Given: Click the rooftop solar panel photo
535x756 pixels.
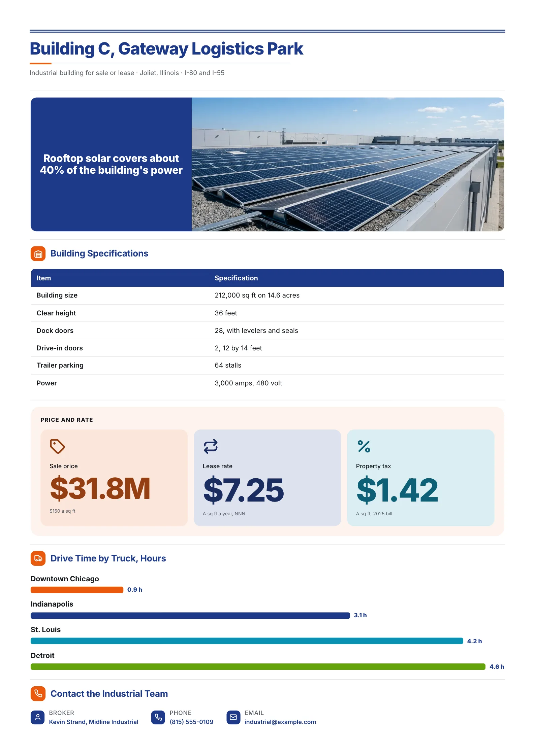Looking at the screenshot, I should [348, 164].
